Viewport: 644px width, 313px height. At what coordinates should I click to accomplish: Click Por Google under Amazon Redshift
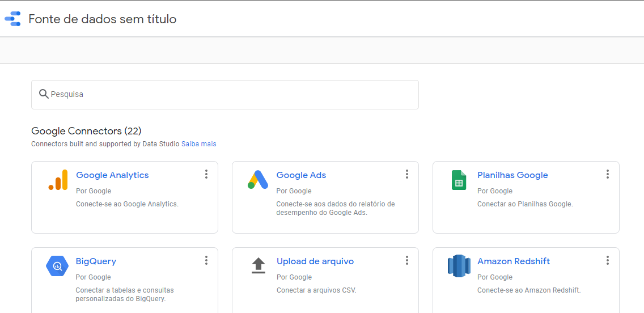tap(494, 277)
